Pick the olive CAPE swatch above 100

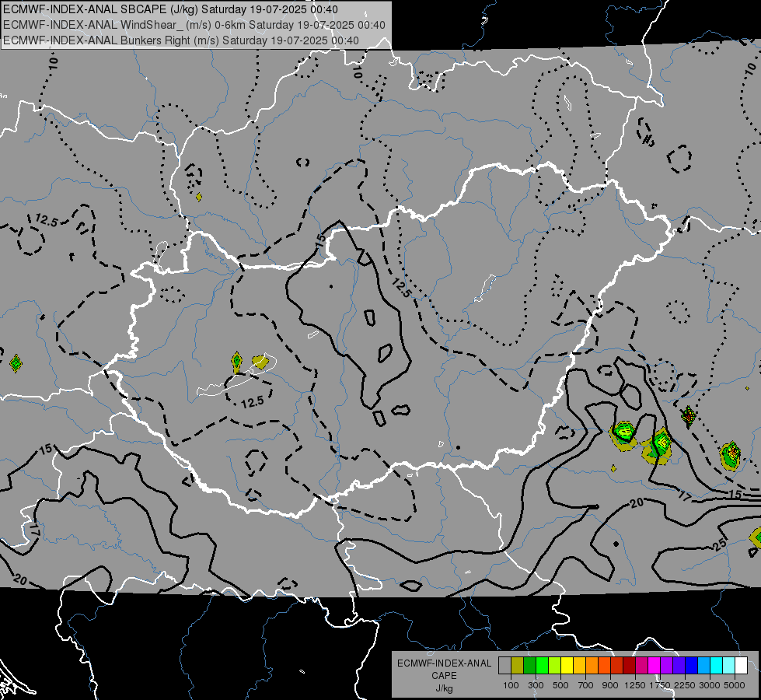(518, 666)
